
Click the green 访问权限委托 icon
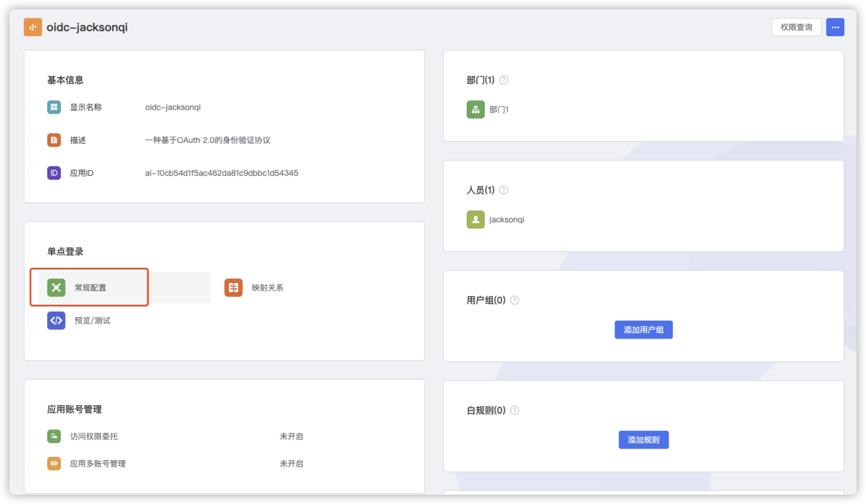tap(54, 436)
